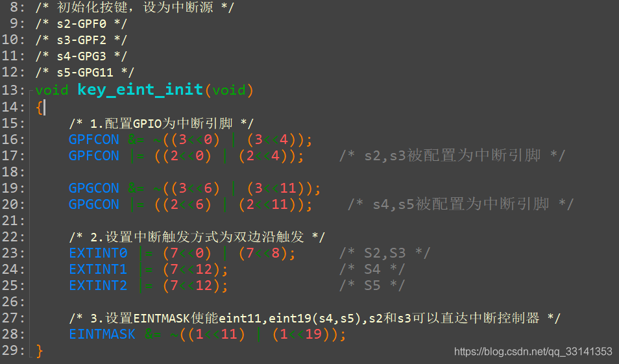The height and width of the screenshot is (364, 619).
Task: Click the comment 's5-GPG11' on line 12
Action: click(x=85, y=72)
